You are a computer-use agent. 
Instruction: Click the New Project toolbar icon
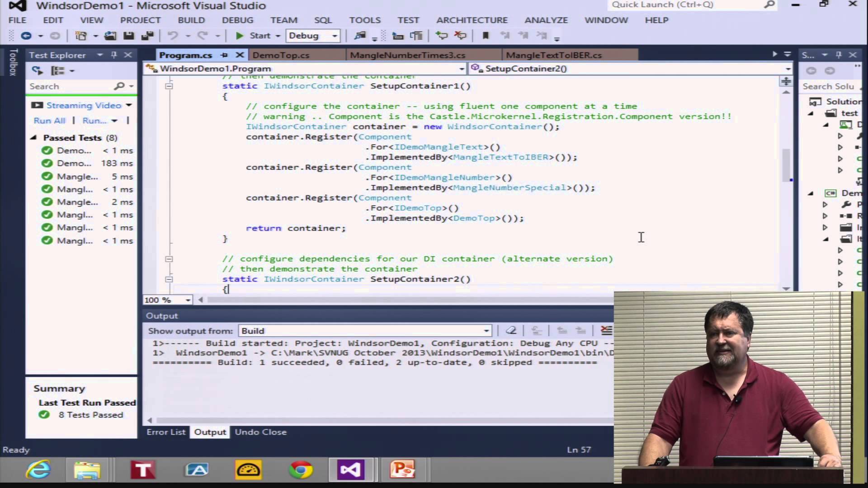81,36
